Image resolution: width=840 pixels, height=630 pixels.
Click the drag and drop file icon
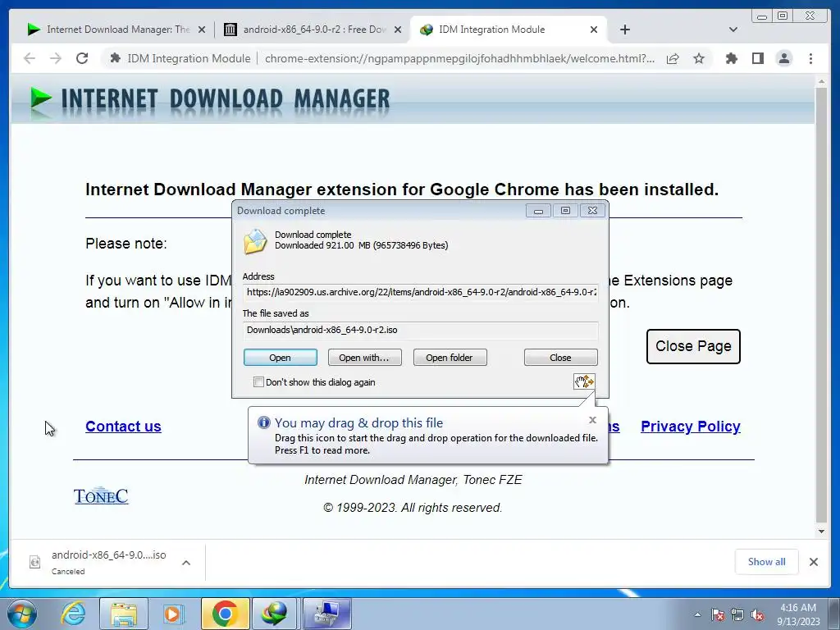coord(584,381)
